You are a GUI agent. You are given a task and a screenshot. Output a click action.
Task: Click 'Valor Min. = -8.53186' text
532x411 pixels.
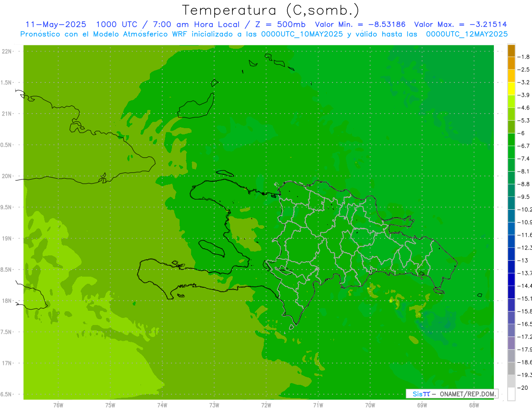tap(361, 24)
